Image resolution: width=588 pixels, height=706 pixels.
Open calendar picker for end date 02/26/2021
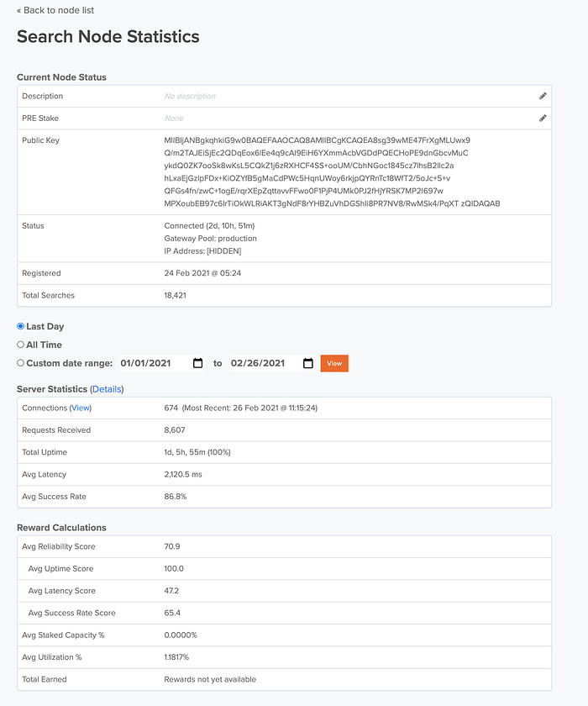tap(307, 363)
